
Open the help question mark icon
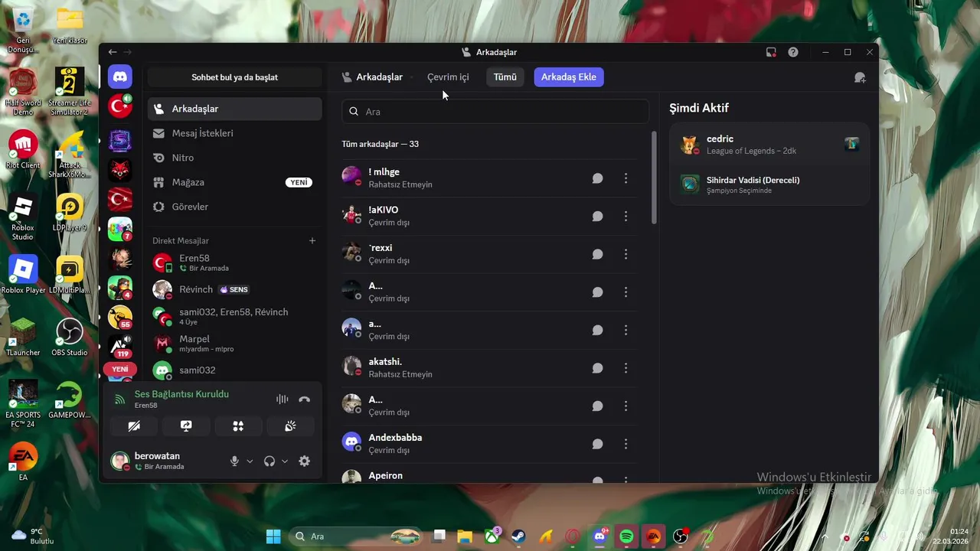(793, 52)
